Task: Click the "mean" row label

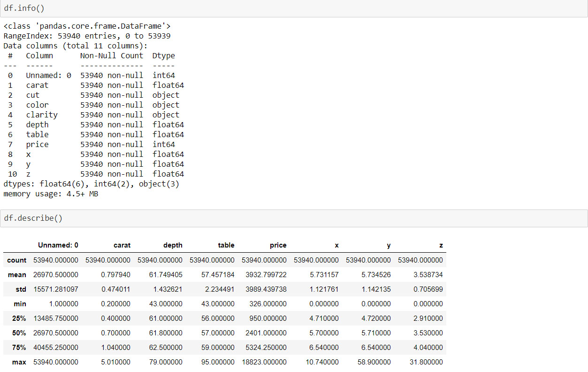Action: (x=17, y=274)
